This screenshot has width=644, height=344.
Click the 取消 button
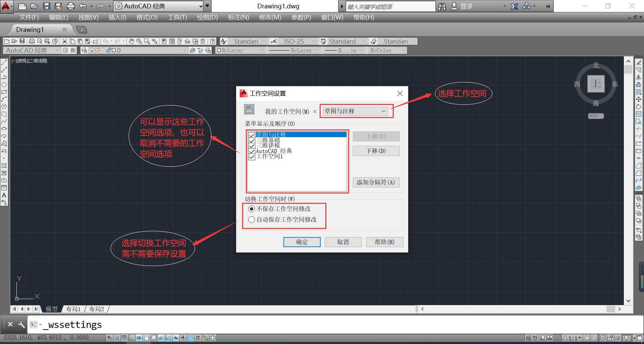tap(343, 242)
